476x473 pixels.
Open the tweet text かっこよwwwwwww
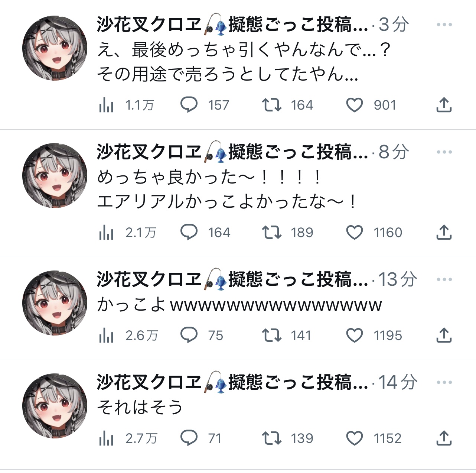click(239, 305)
